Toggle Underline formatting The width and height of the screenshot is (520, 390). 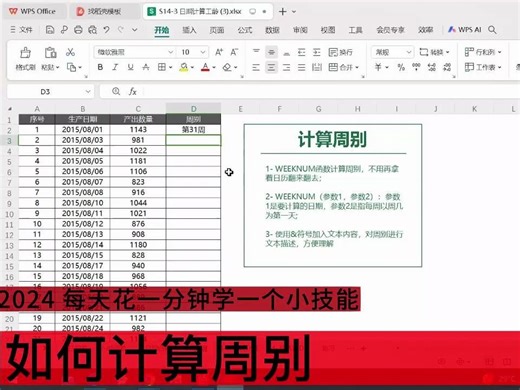click(x=130, y=67)
